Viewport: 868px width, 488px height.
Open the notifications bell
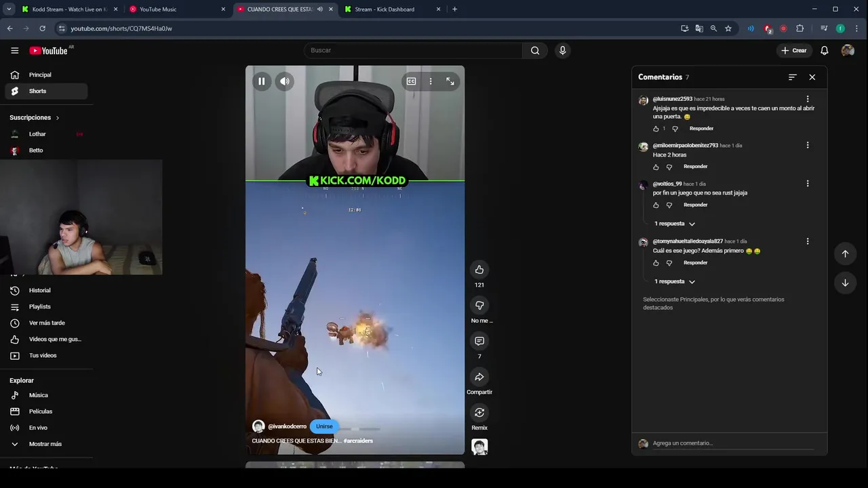[x=825, y=50]
